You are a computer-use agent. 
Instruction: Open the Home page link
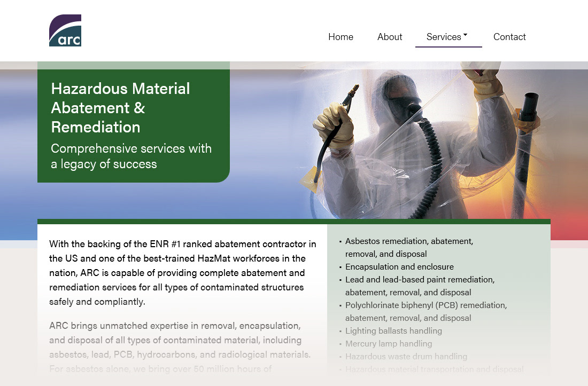(x=341, y=37)
